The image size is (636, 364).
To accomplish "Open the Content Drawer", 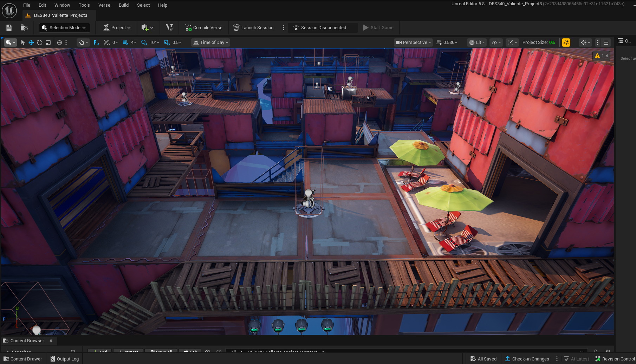I will point(23,359).
